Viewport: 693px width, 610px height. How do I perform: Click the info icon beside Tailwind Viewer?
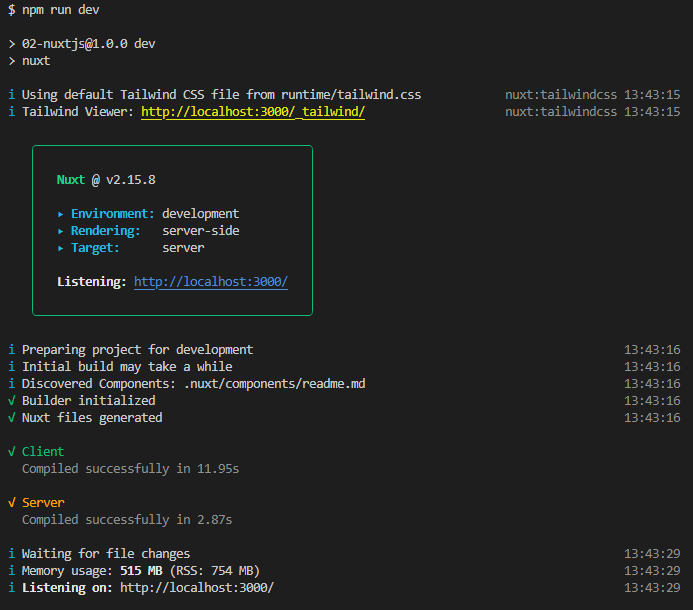(x=11, y=112)
